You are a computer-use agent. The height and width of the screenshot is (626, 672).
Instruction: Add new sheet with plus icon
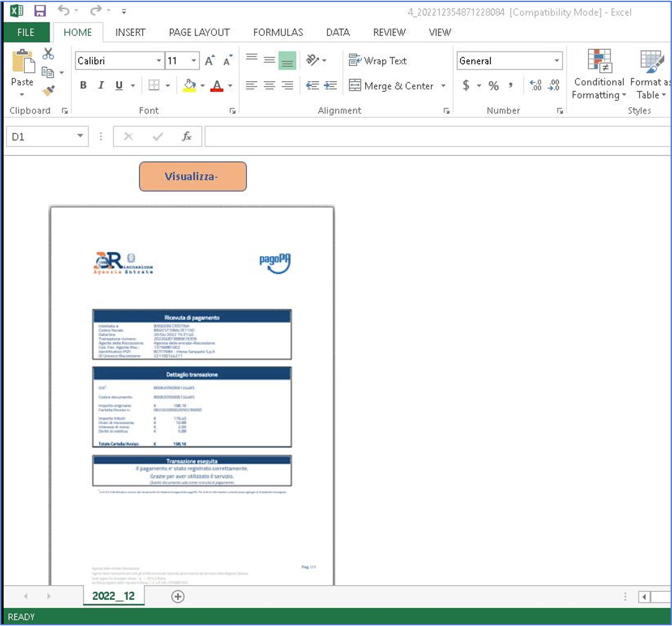tap(177, 596)
